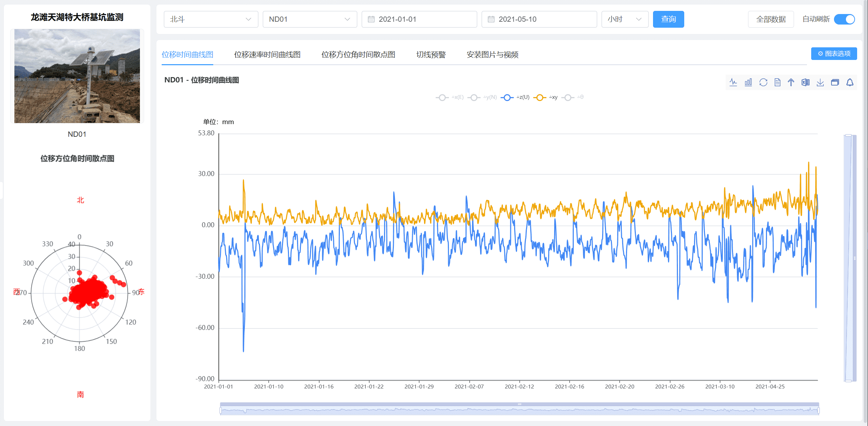Click the chart refresh/restore icon
Image resolution: width=868 pixels, height=426 pixels.
click(x=763, y=82)
